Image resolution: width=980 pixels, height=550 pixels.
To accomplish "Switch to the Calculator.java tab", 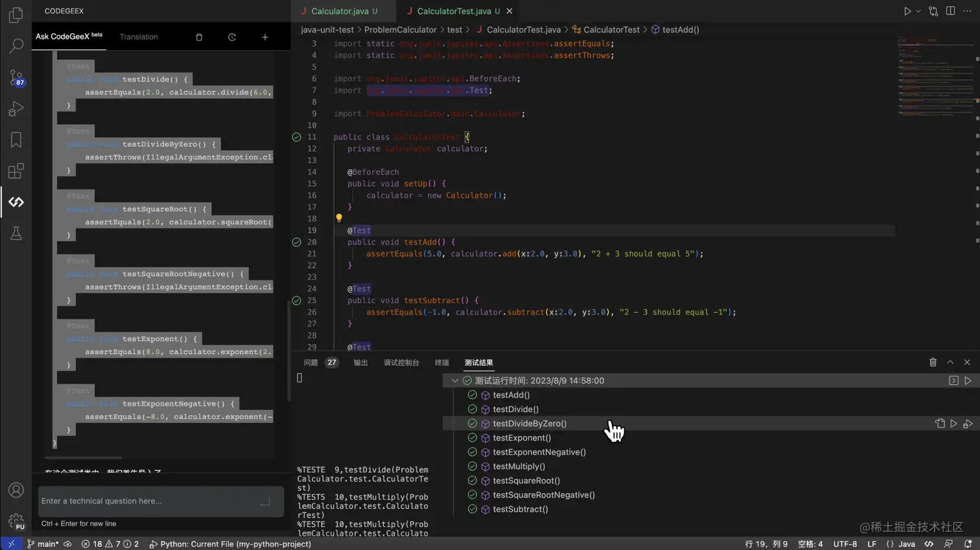I will 339,11.
